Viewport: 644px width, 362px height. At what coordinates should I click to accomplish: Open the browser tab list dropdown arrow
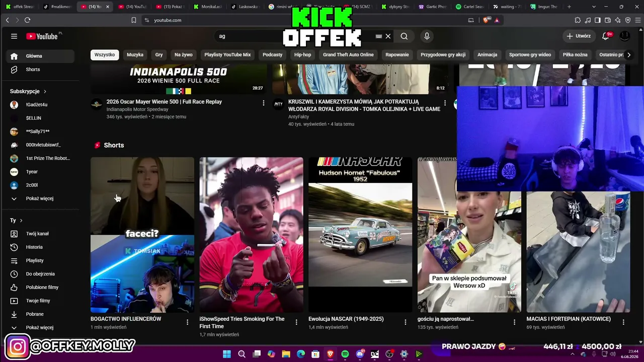pos(594,7)
